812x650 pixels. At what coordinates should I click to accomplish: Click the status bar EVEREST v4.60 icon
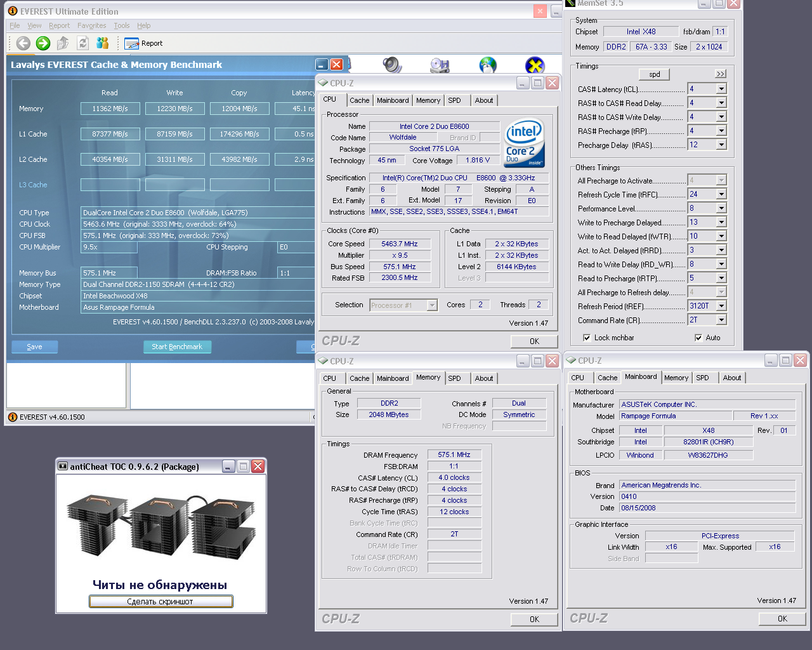pyautogui.click(x=13, y=417)
